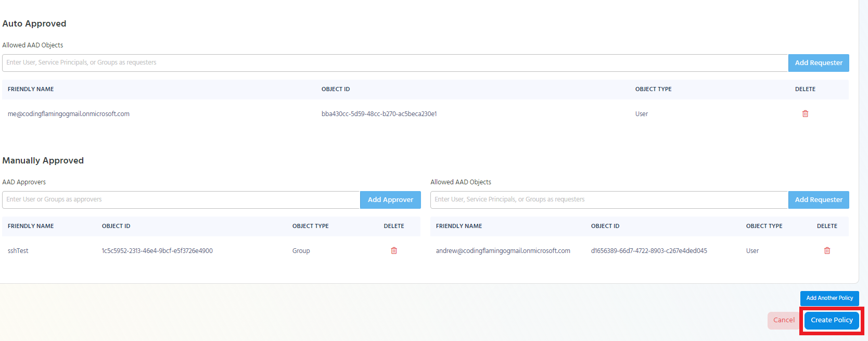
Task: Click FRIENDLY NAME header in manual requesters table
Action: 459,226
